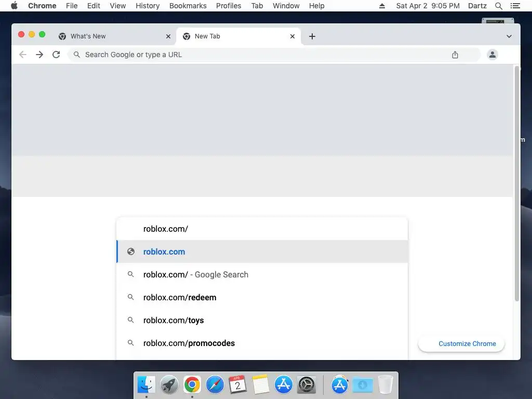This screenshot has height=399, width=532.
Task: Open the Profiles menu
Action: click(229, 6)
